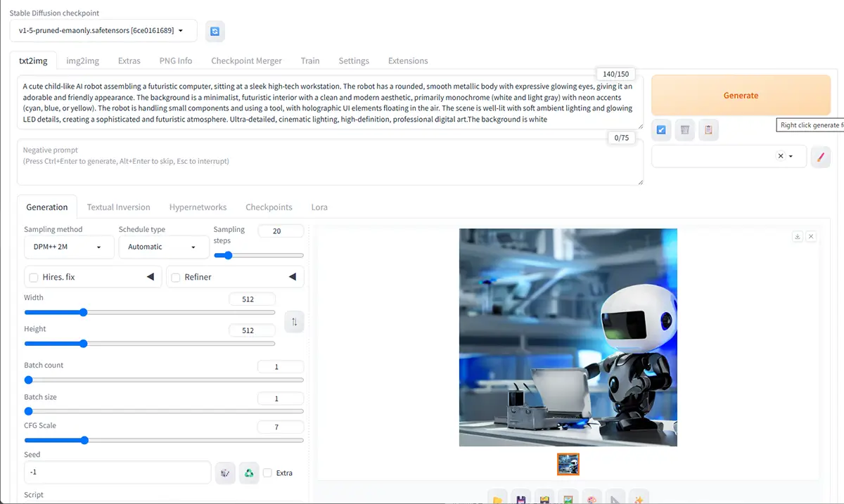Viewport: 844px width, 504px height.
Task: Select the robot thumbnail below the preview
Action: (568, 464)
